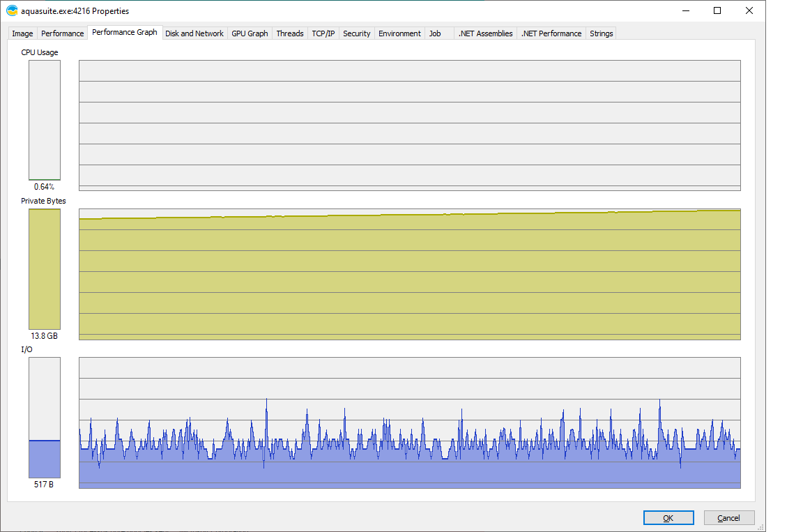Switch to .NET Performance tab
This screenshot has height=532, width=803.
[551, 33]
